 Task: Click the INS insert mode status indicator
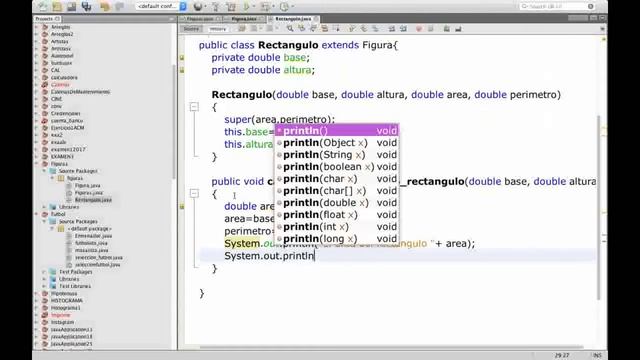click(597, 356)
